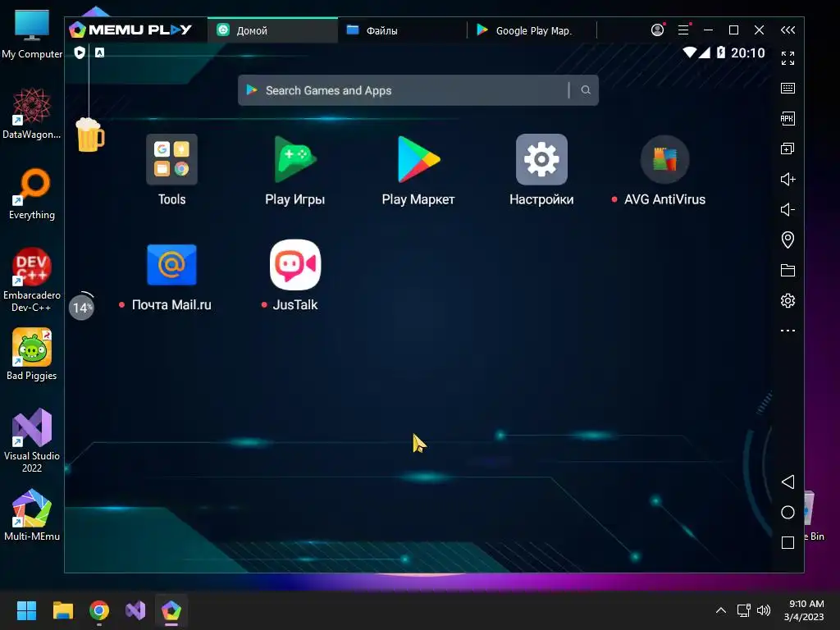Open GPS location pin tool
Viewport: 840px width, 630px height.
click(787, 240)
